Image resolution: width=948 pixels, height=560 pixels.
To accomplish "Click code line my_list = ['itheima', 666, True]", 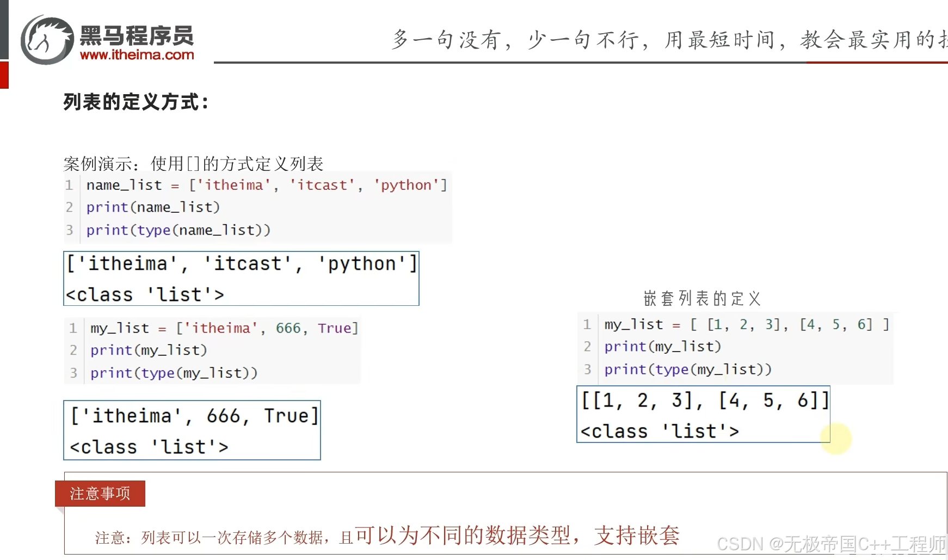I will (224, 328).
